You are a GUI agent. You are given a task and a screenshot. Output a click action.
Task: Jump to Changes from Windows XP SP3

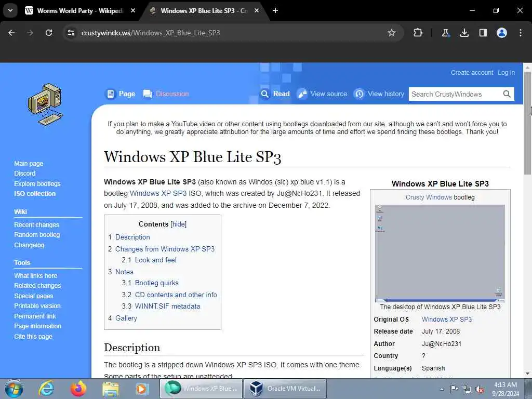point(161,249)
